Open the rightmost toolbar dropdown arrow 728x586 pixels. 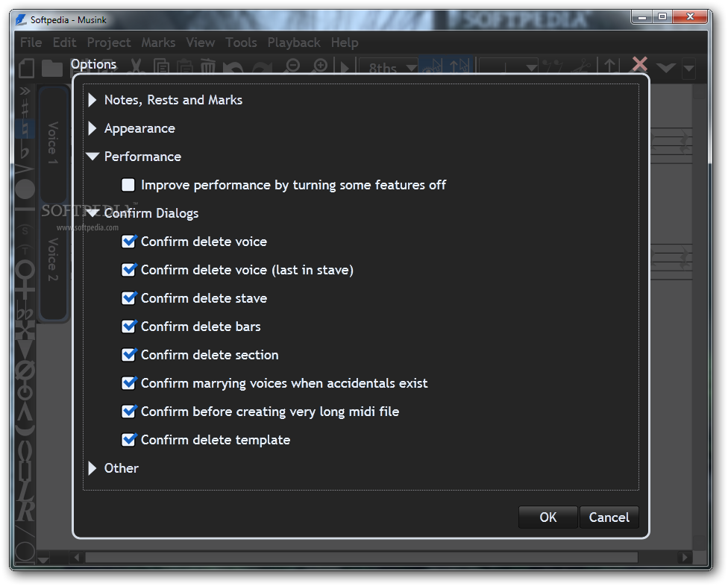coord(689,68)
